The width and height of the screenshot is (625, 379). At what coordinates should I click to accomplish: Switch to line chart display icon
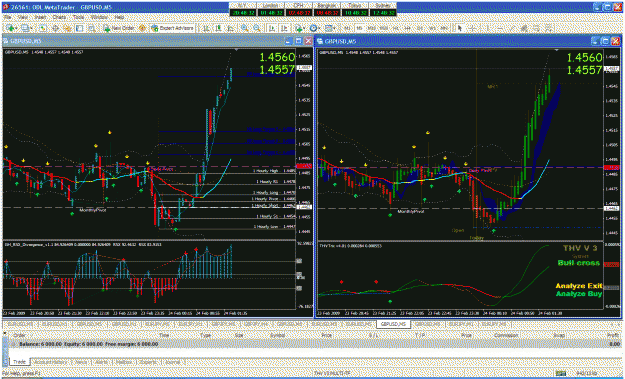(x=231, y=28)
